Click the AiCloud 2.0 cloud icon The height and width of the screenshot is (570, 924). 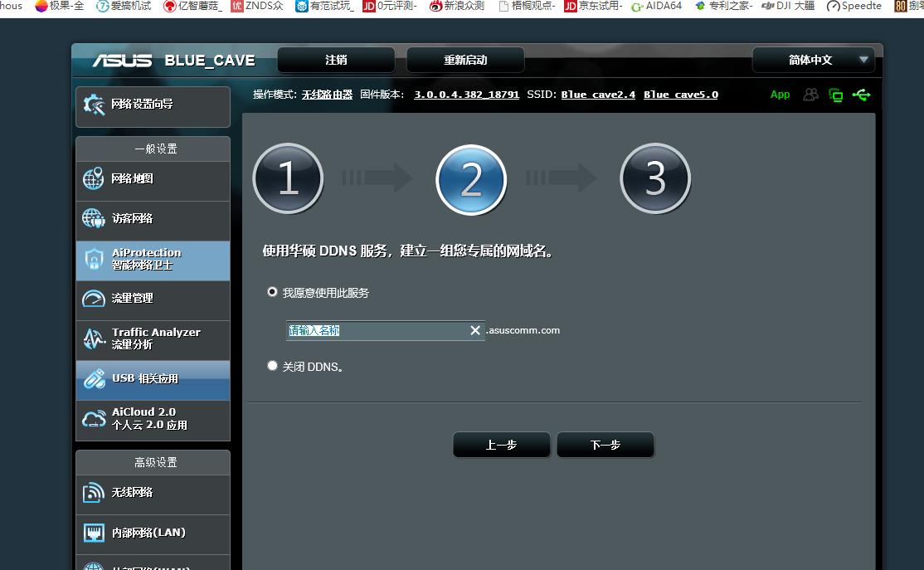click(x=94, y=419)
